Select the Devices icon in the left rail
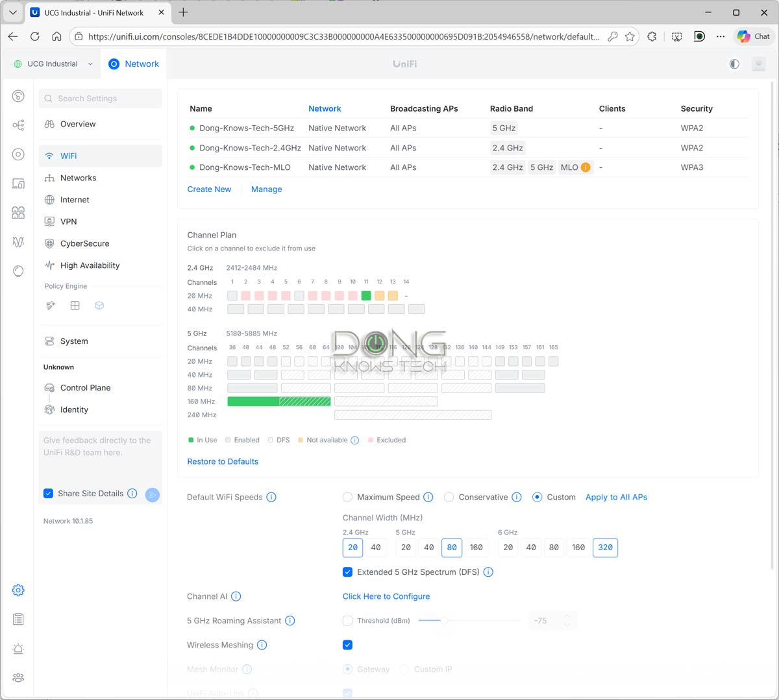Screen dimensions: 779x700 pos(18,184)
